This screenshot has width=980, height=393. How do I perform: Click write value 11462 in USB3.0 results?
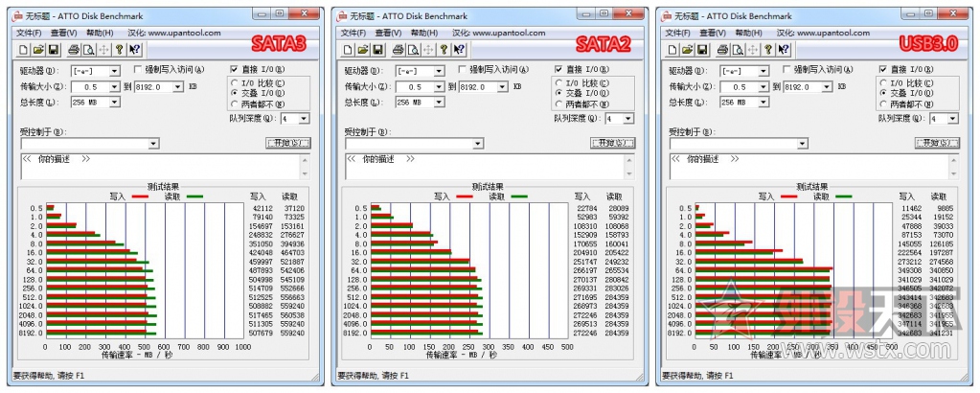pos(911,208)
